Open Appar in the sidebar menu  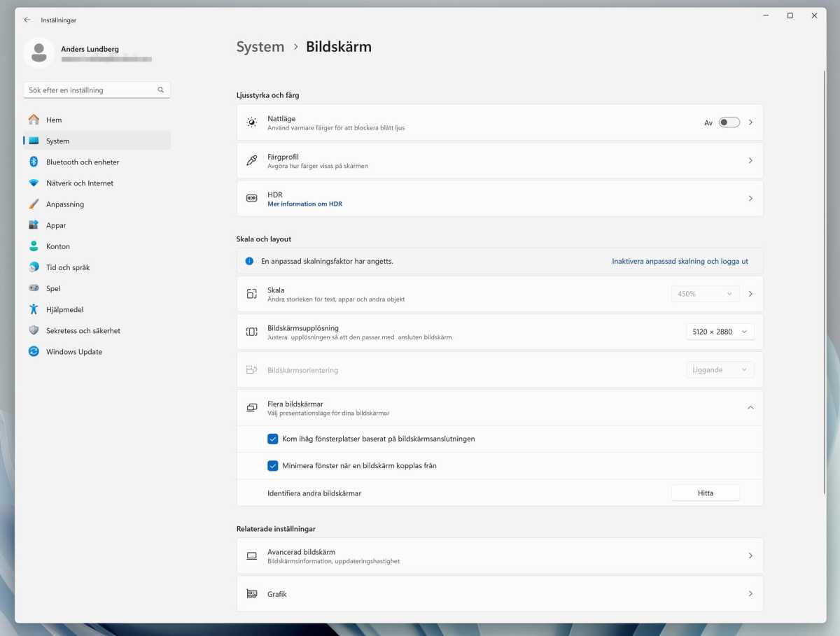(x=56, y=225)
